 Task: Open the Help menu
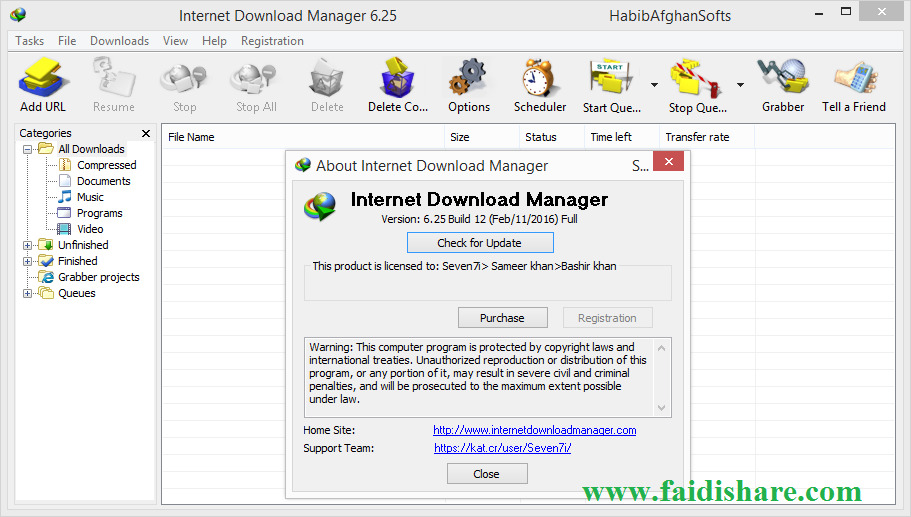[214, 41]
